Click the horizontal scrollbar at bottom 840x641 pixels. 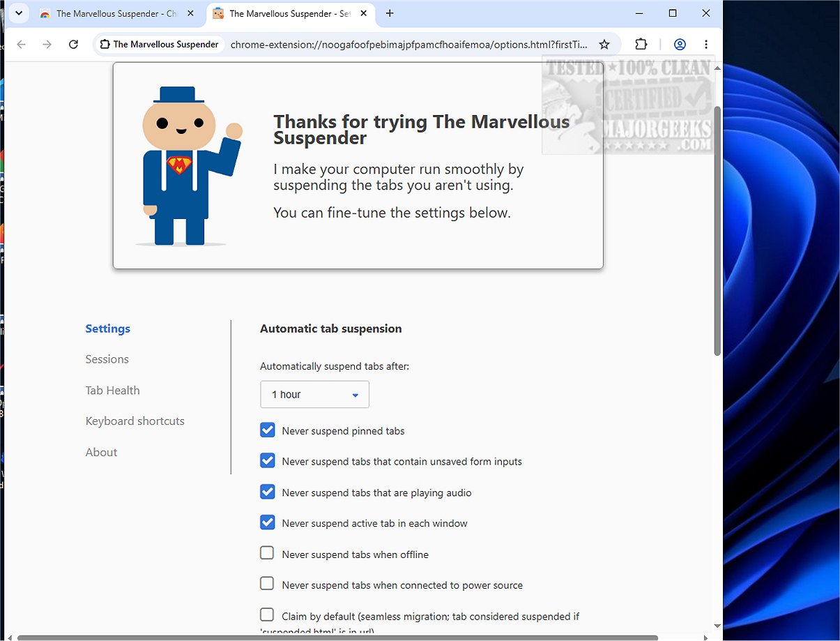338,637
